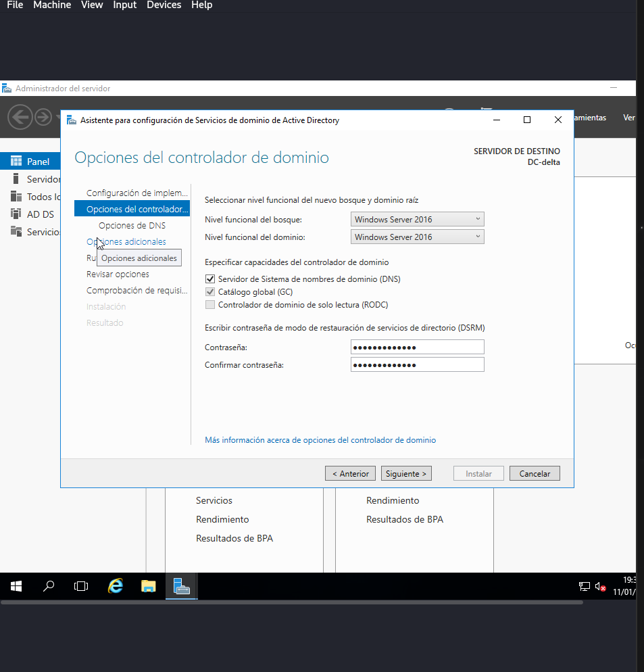Click the taskbar clock
The height and width of the screenshot is (672, 644).
(x=624, y=586)
